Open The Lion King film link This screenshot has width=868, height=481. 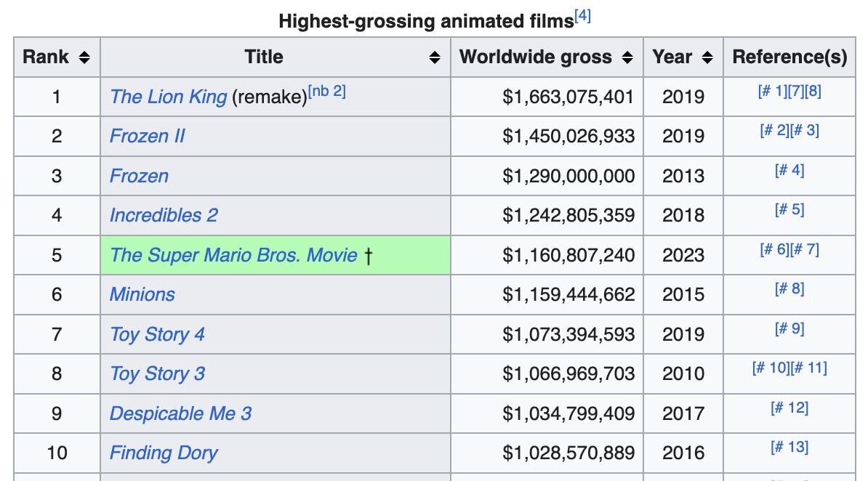point(168,97)
